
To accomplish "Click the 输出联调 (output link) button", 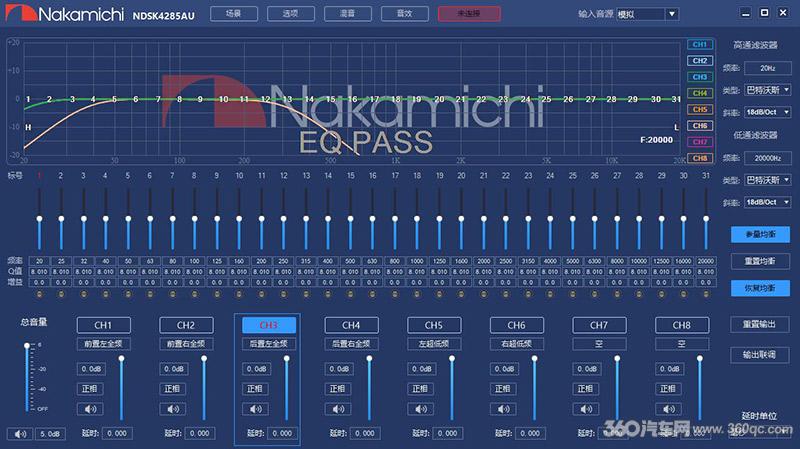I will coord(760,355).
